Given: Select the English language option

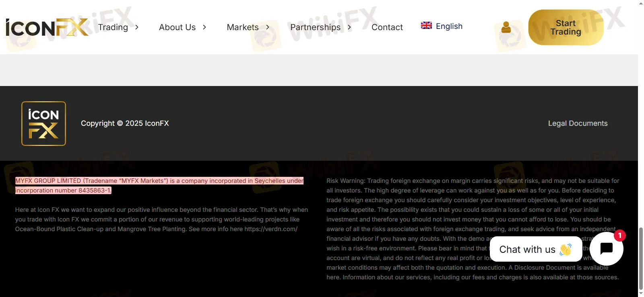Looking at the screenshot, I should 449,26.
